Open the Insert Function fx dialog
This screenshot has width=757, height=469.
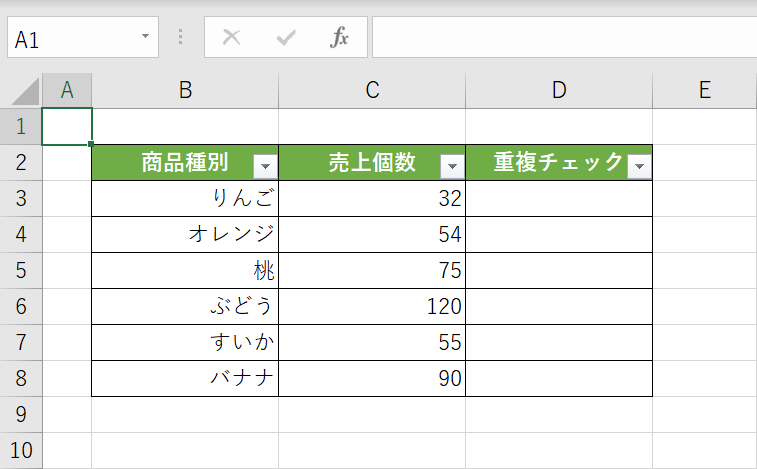340,38
